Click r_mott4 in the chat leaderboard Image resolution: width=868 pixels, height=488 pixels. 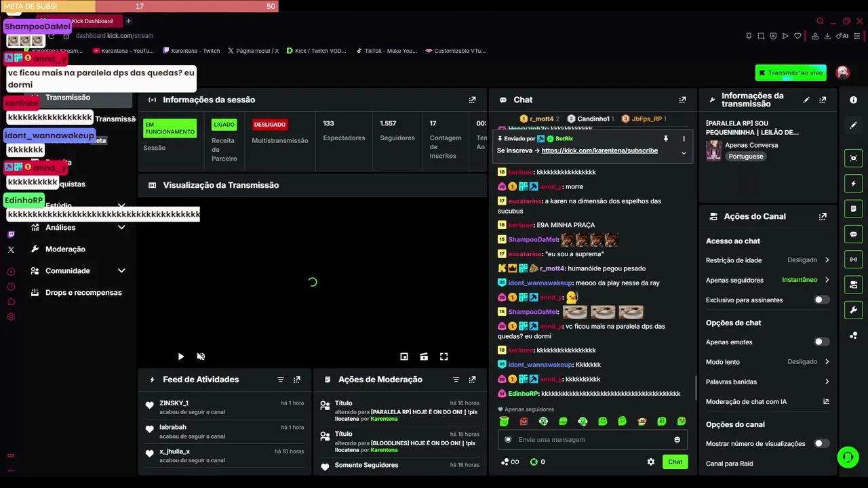tap(542, 119)
